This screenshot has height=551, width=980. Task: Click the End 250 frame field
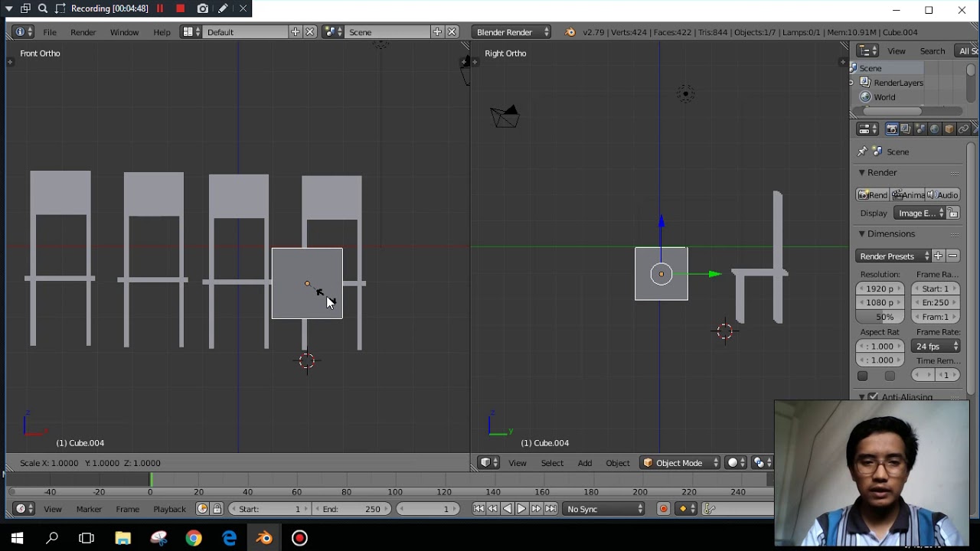351,509
